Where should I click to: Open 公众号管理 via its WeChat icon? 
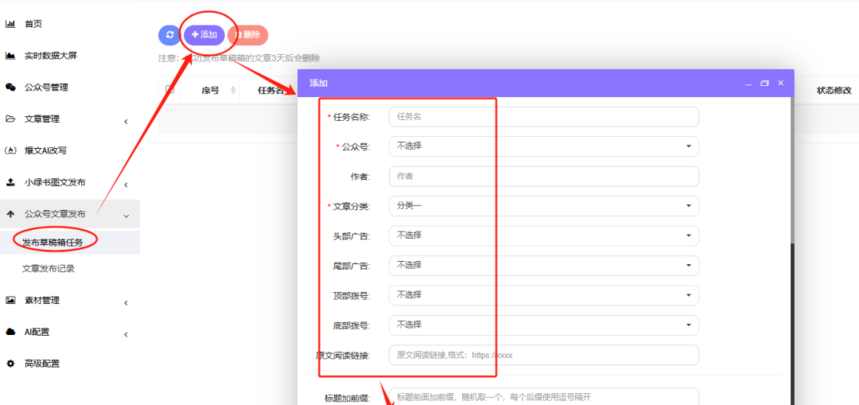tap(10, 87)
